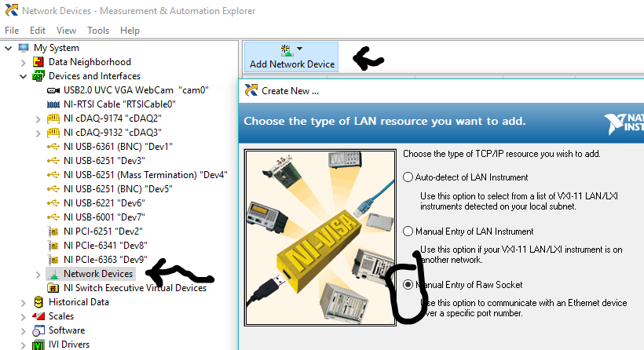The height and width of the screenshot is (350, 644).
Task: Expand the IVI Drivers node
Action: [x=23, y=345]
